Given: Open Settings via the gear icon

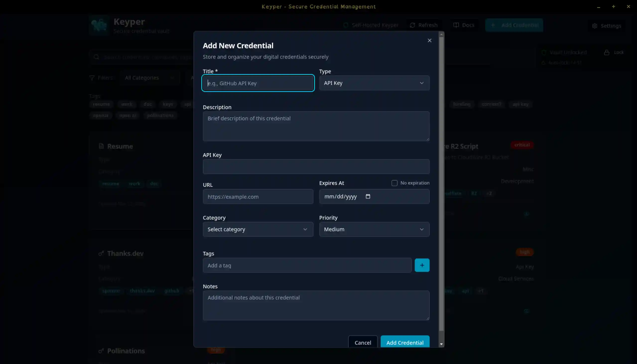Looking at the screenshot, I should [x=595, y=26].
